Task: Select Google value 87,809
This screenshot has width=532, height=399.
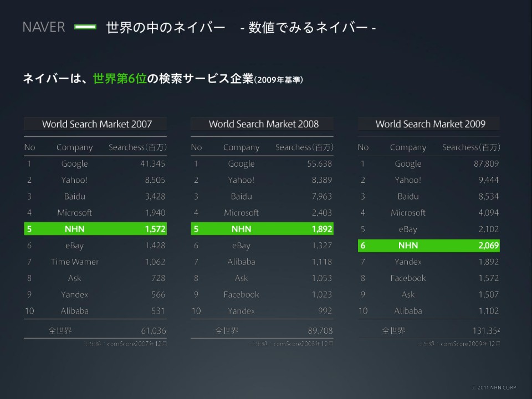Action: (x=486, y=164)
